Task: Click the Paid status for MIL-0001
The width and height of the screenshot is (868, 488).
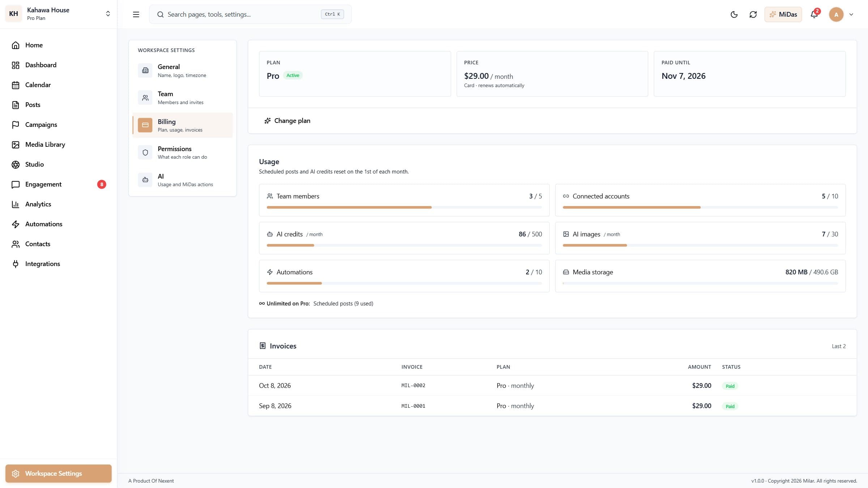Action: pyautogui.click(x=730, y=406)
